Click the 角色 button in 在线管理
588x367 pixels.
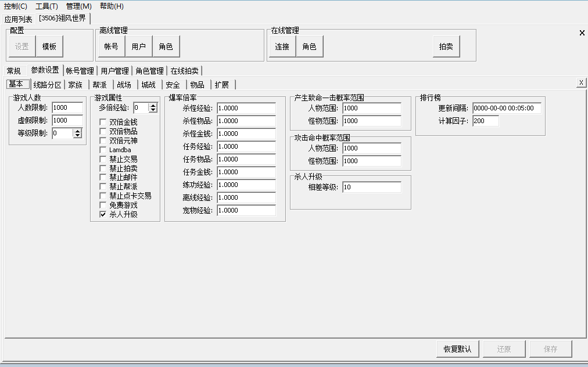(309, 46)
